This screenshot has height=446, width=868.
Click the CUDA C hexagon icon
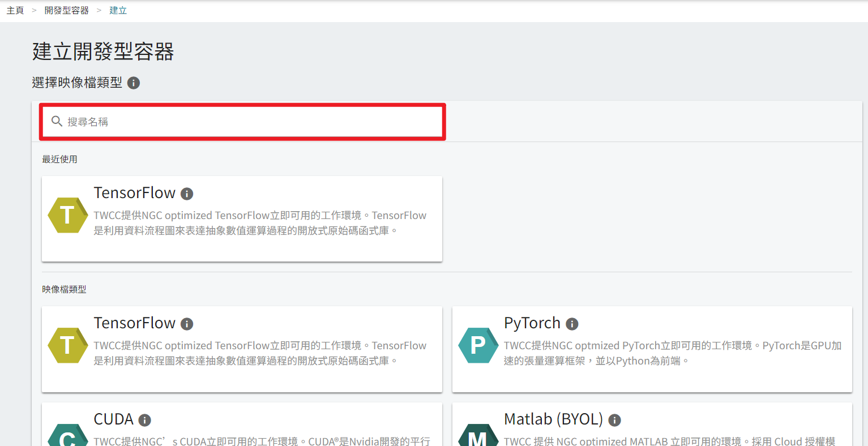point(68,435)
